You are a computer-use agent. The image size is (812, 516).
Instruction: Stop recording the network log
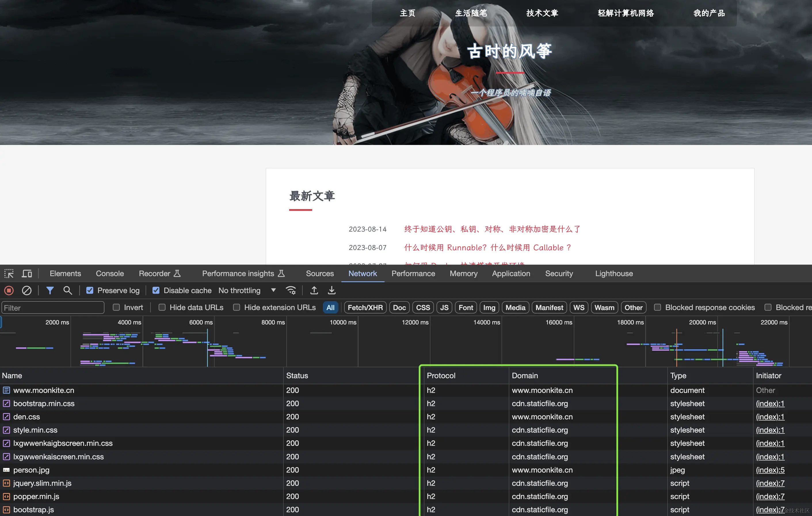pos(9,290)
